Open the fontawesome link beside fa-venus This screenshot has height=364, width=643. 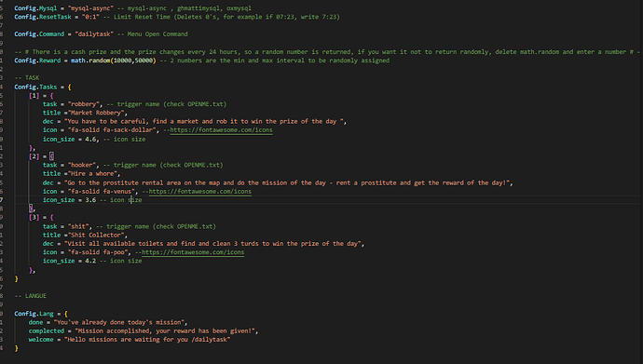click(200, 191)
